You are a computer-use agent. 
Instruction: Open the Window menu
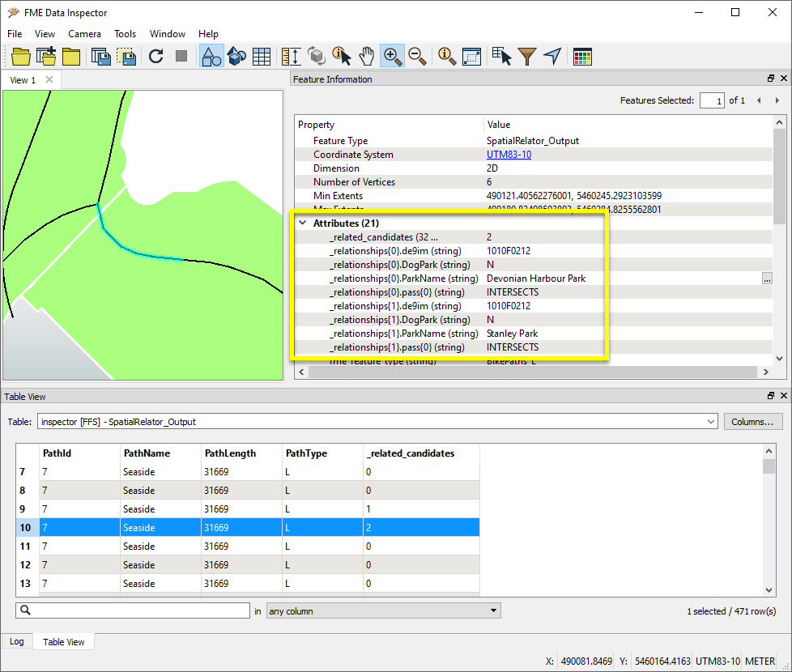pyautogui.click(x=167, y=34)
